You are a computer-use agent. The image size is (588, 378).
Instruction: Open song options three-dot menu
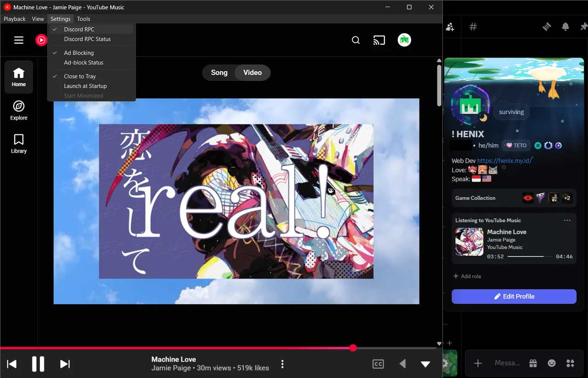coord(282,364)
